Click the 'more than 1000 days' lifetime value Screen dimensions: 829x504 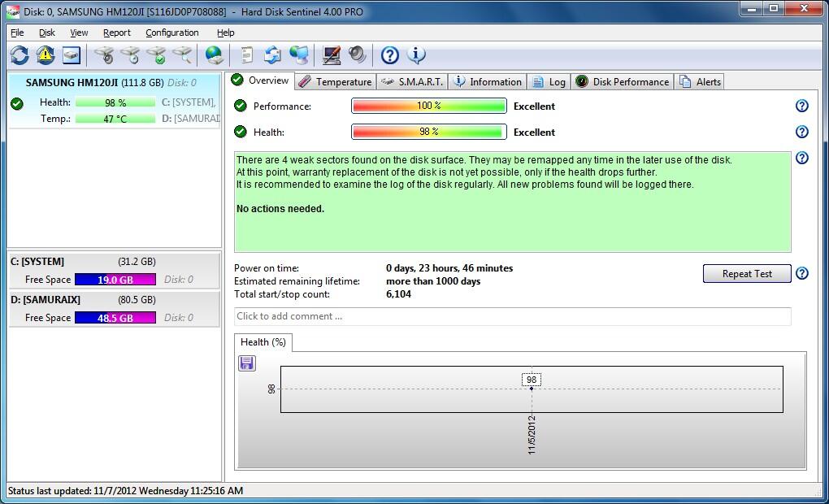(x=433, y=281)
